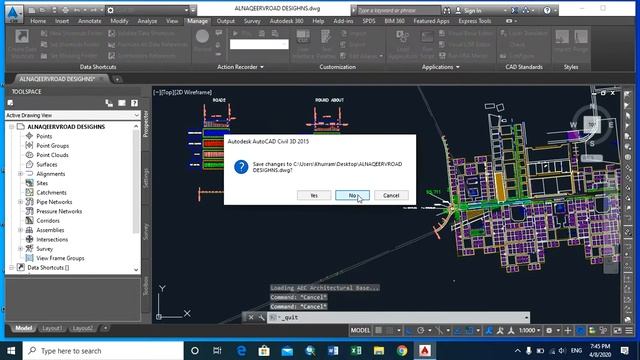The image size is (640, 360).
Task: Click the taskbar search box
Action: (x=103, y=351)
